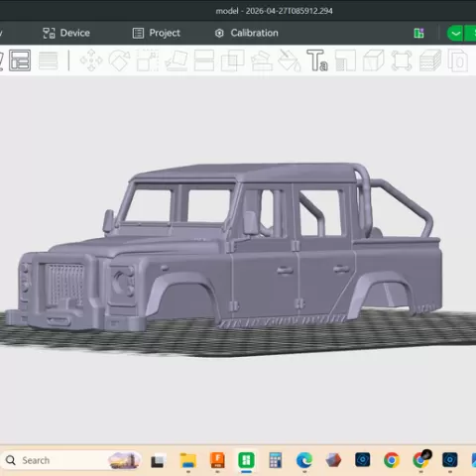Open the Mesh Boolean tool

click(x=233, y=60)
